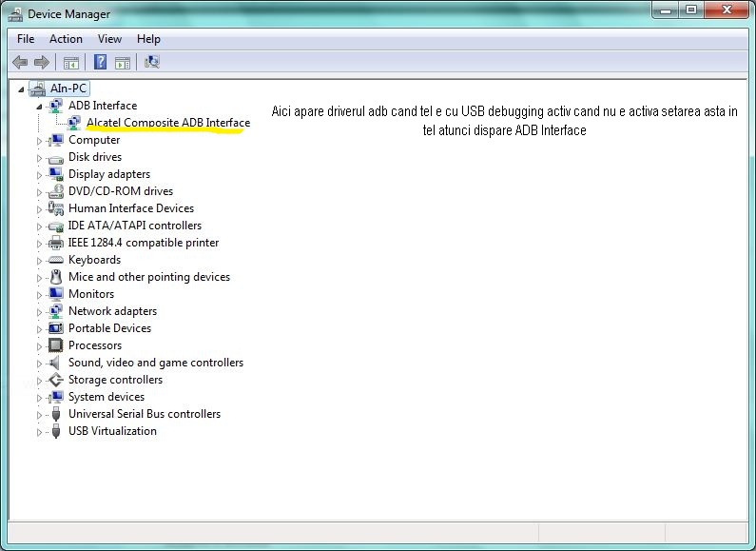Click the System devices category icon
756x551 pixels.
pyautogui.click(x=56, y=397)
